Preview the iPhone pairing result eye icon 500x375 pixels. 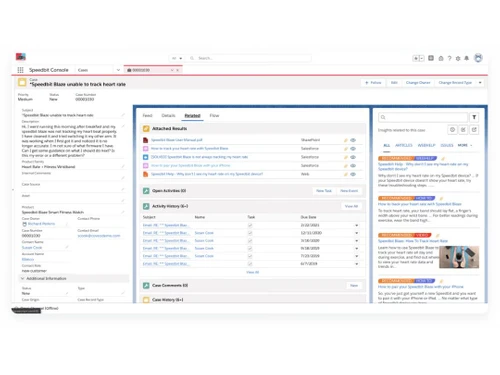click(x=353, y=166)
